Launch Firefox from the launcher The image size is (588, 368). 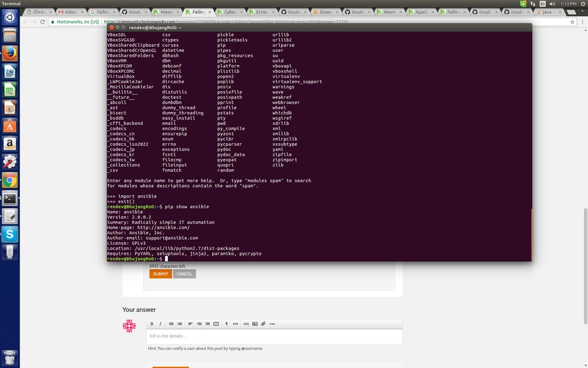tap(10, 53)
